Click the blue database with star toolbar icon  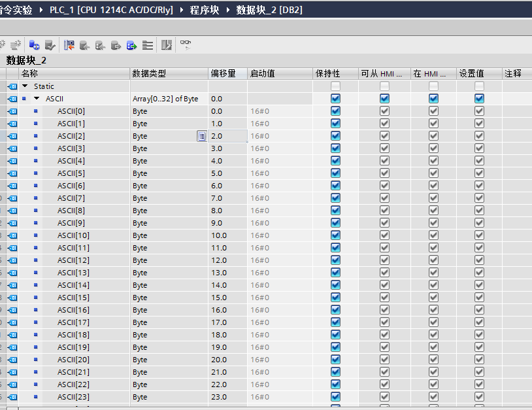point(34,45)
